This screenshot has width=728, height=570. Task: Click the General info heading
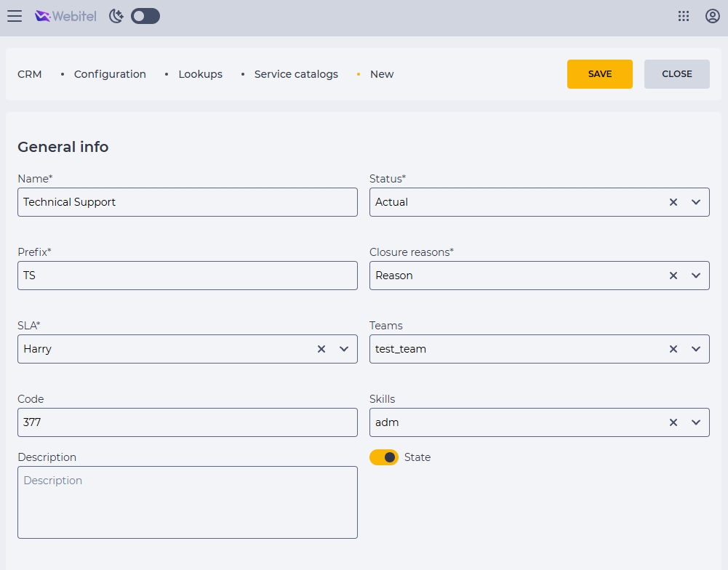click(63, 147)
